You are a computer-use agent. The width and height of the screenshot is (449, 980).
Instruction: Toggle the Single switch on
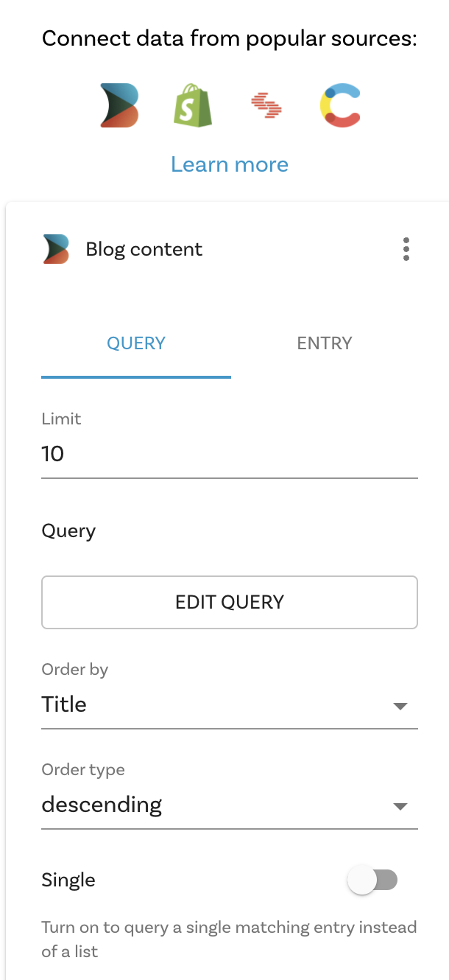(x=372, y=880)
